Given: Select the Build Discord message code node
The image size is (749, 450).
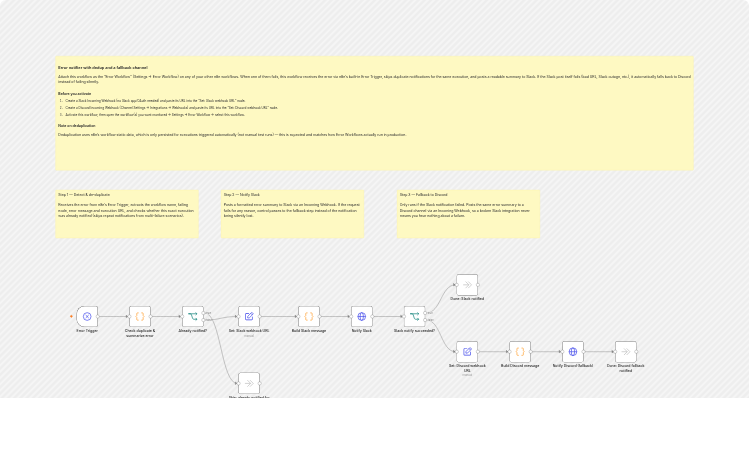Looking at the screenshot, I should tap(520, 352).
